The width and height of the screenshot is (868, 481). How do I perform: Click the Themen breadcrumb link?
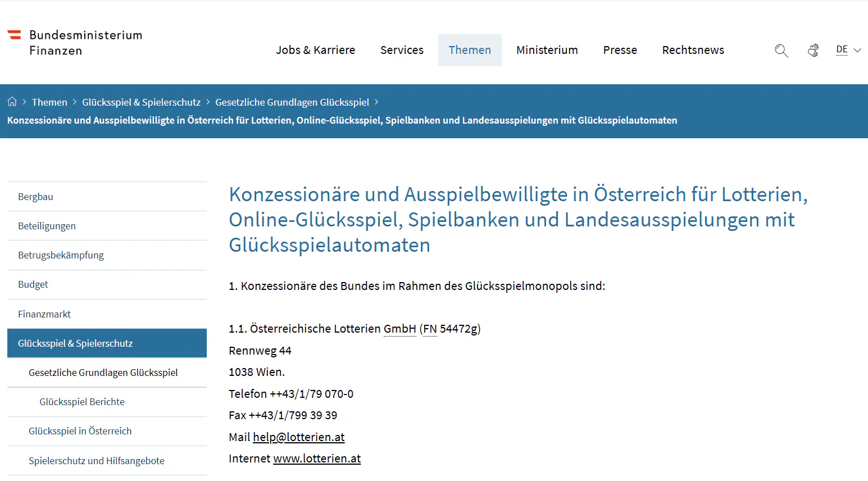pyautogui.click(x=49, y=102)
